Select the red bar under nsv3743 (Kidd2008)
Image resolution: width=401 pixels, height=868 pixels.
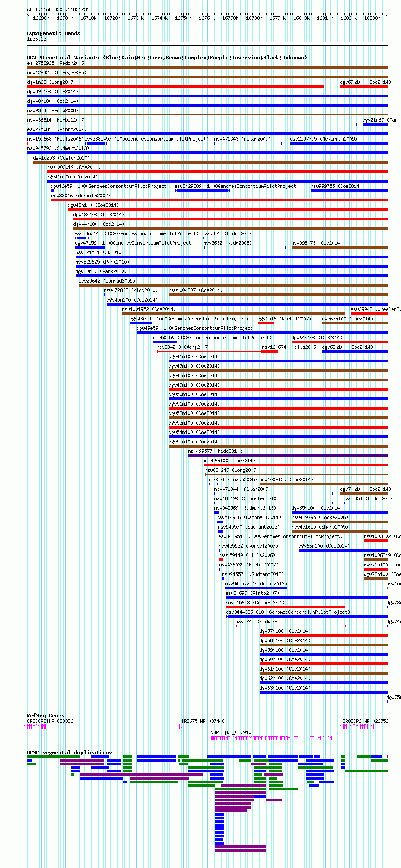coord(291,626)
